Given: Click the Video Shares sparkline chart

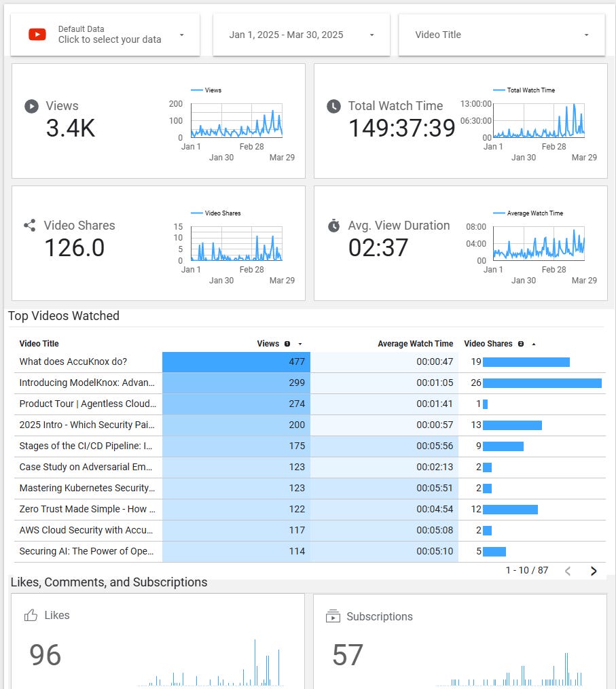Looking at the screenshot, I should tap(236, 243).
